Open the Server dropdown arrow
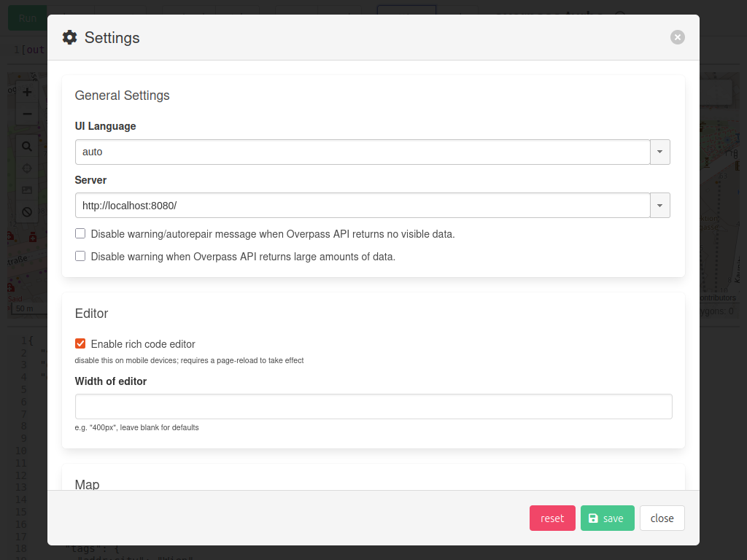This screenshot has width=747, height=560. click(x=659, y=206)
